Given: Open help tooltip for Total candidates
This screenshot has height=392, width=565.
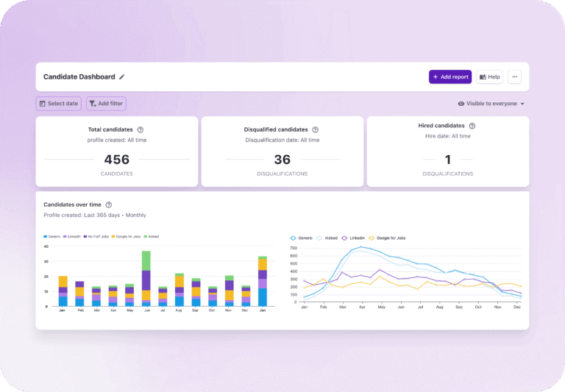Looking at the screenshot, I should (x=141, y=129).
